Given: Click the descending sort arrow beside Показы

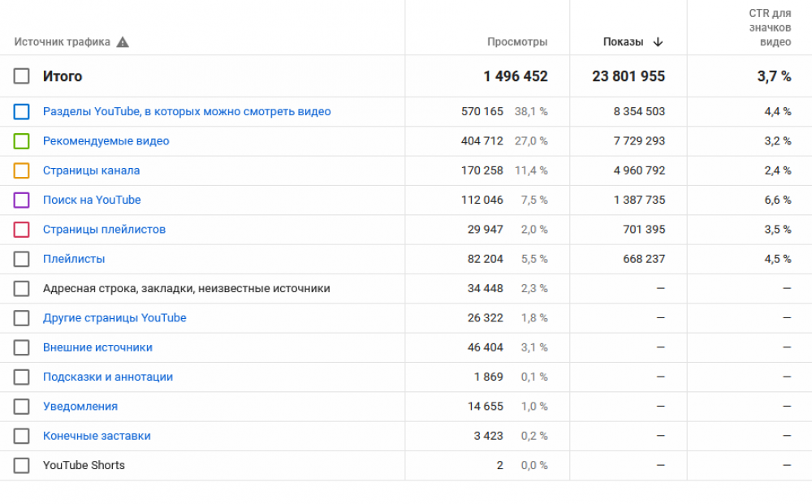Looking at the screenshot, I should coord(658,42).
